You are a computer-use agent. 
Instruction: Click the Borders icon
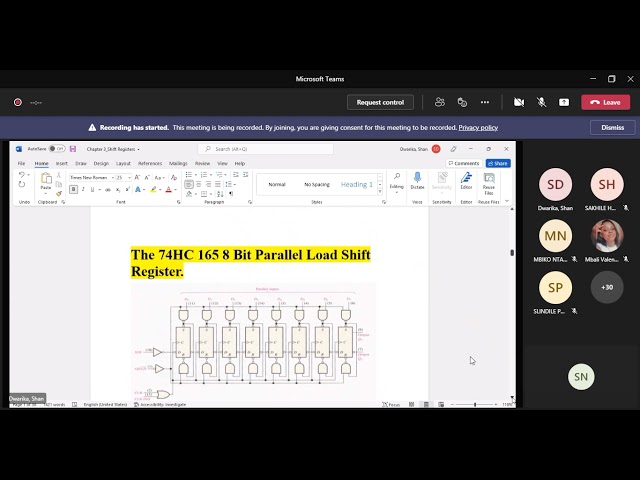[204, 194]
